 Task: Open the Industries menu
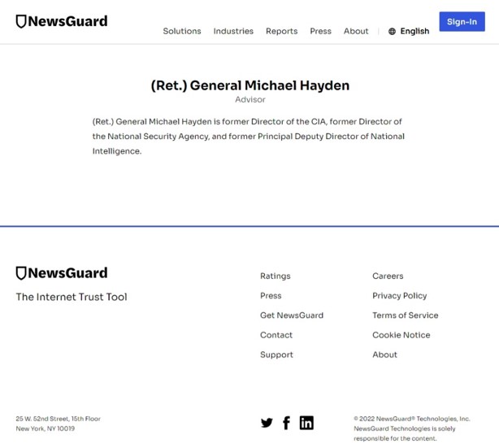click(233, 31)
